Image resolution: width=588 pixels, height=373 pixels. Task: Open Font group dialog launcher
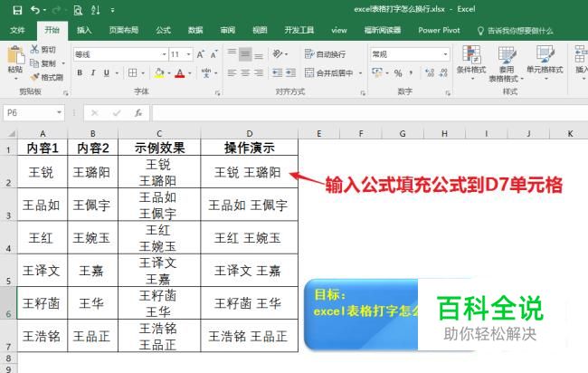point(218,92)
